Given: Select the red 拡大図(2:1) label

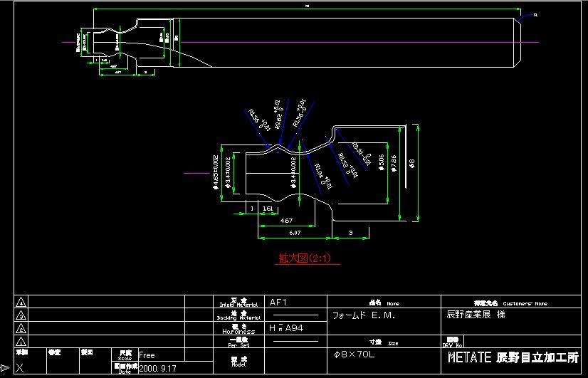Looking at the screenshot, I should [x=308, y=258].
